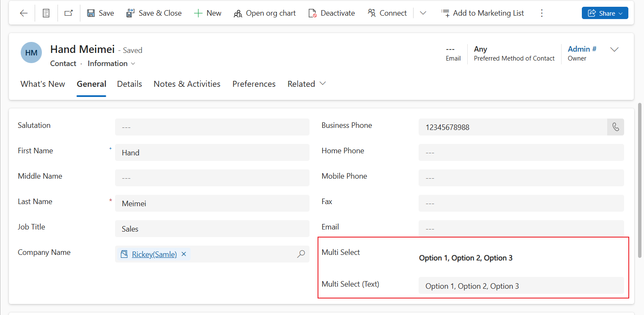Click the Salutation field
Screen dimensions: 644x315
(x=212, y=127)
